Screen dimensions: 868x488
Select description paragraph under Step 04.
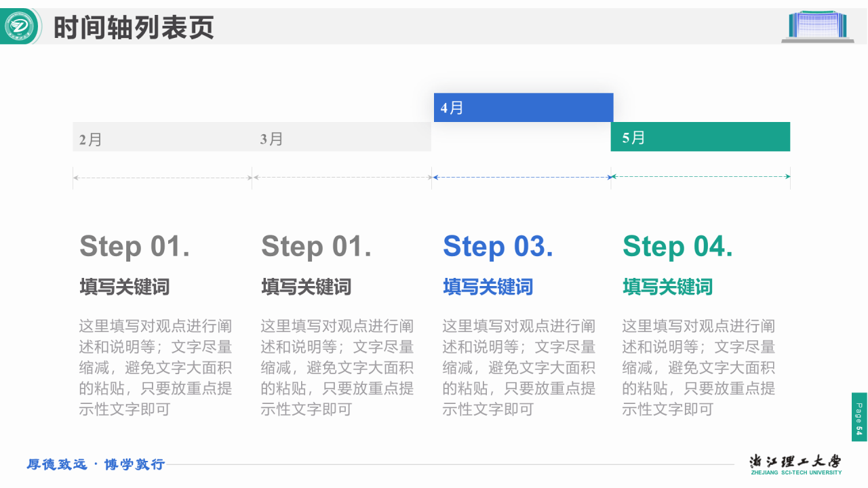[x=699, y=367]
